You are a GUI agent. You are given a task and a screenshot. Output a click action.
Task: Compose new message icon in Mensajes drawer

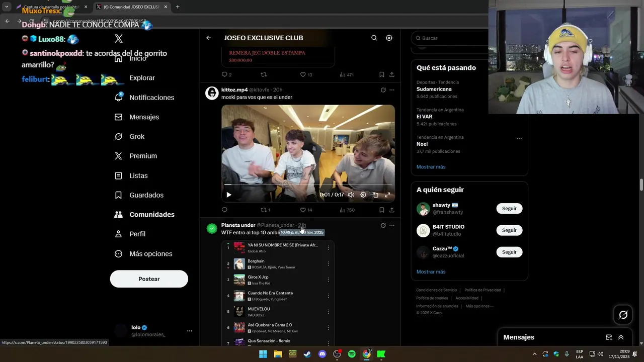(609, 337)
